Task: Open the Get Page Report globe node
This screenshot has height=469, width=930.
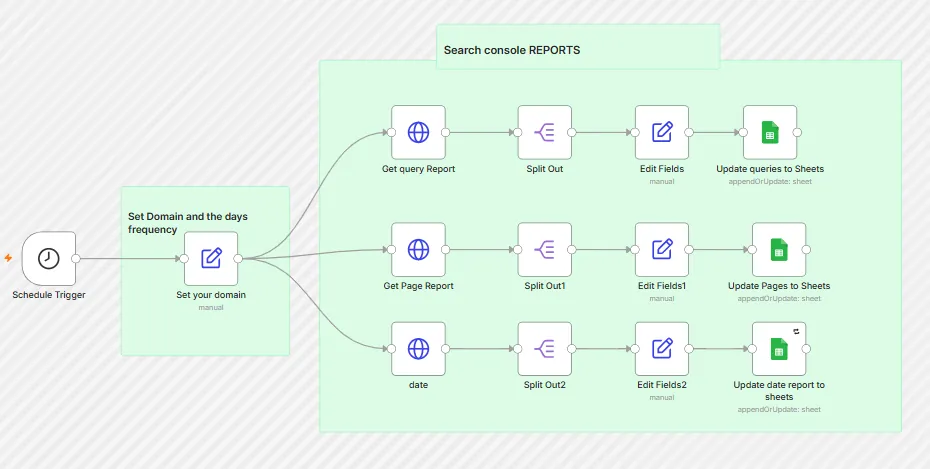Action: tap(418, 250)
